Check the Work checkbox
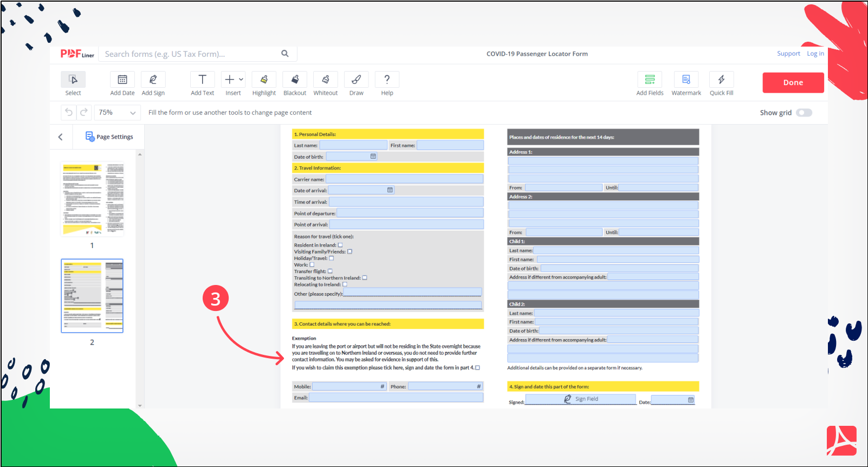868x467 pixels. pos(312,264)
